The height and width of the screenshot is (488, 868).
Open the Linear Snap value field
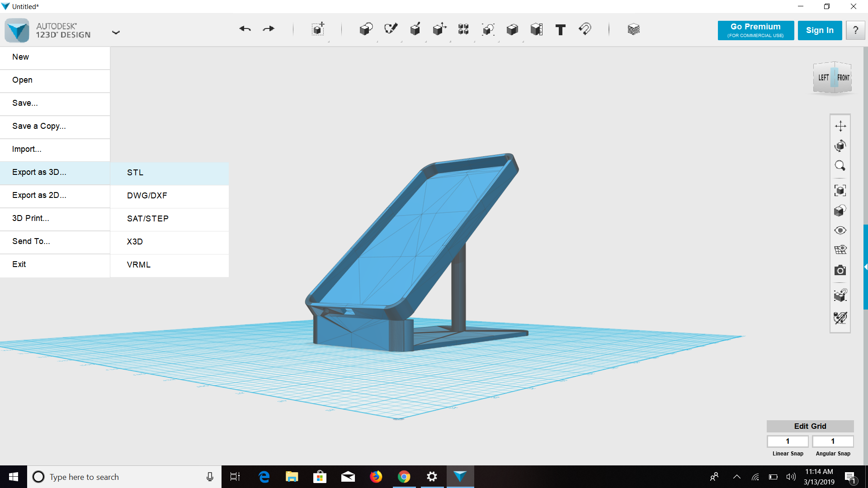(788, 441)
